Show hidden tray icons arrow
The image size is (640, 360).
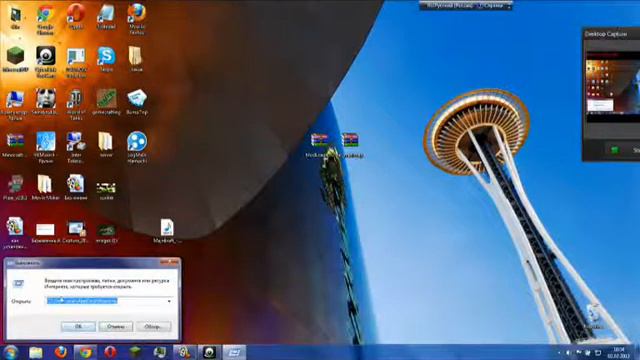[x=559, y=353]
